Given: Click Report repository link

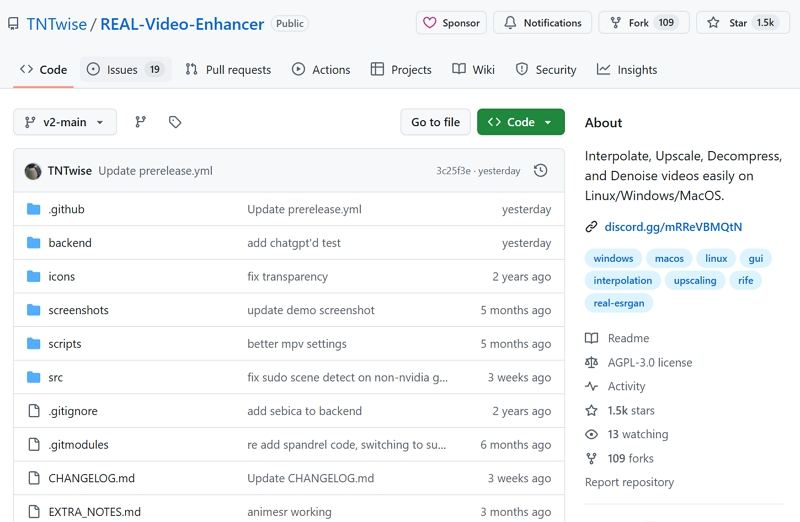Looking at the screenshot, I should [x=629, y=482].
